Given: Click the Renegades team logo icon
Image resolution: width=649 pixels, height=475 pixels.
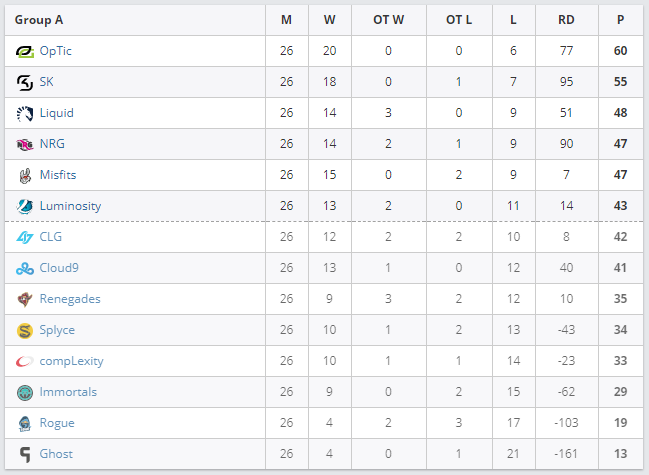Looking at the screenshot, I should [25, 299].
